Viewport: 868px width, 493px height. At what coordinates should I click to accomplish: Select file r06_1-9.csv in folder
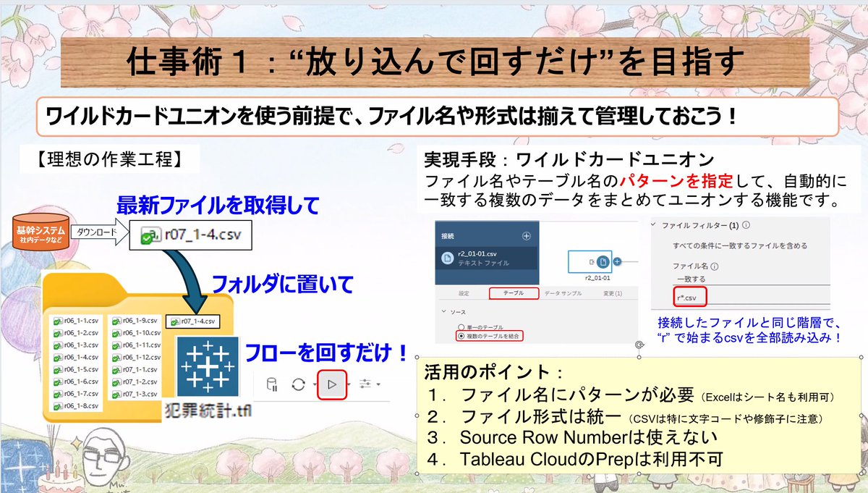133,321
